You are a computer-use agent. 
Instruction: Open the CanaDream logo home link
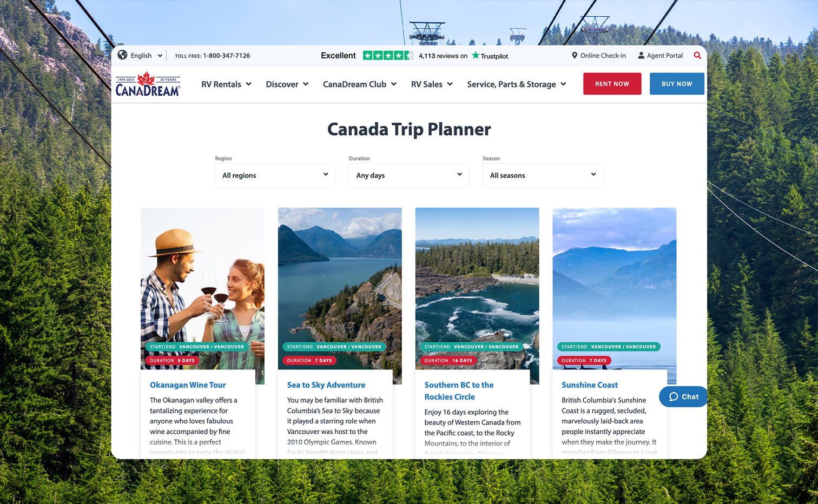(148, 84)
